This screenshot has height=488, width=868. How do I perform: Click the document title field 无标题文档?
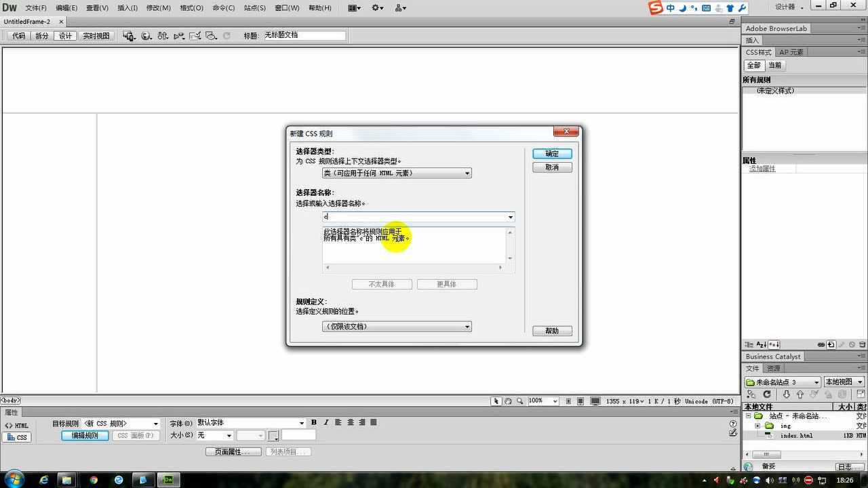click(x=304, y=35)
